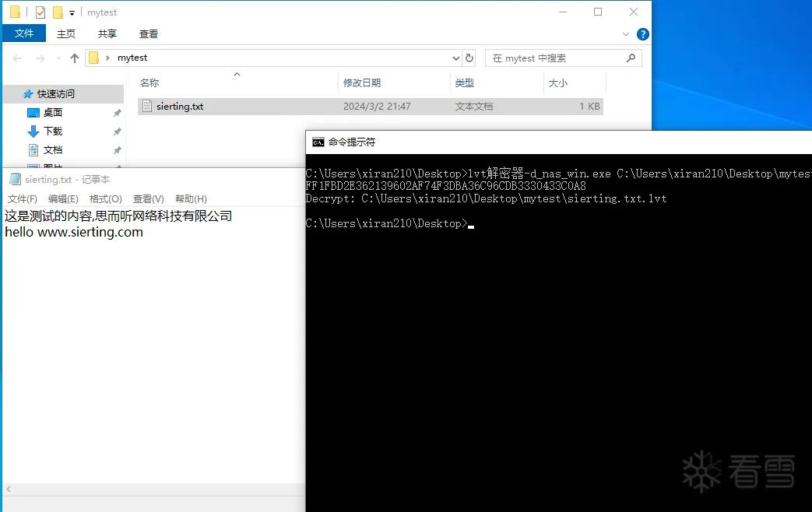This screenshot has height=512, width=812.
Task: Expand the ribbon with the chevron
Action: point(626,34)
